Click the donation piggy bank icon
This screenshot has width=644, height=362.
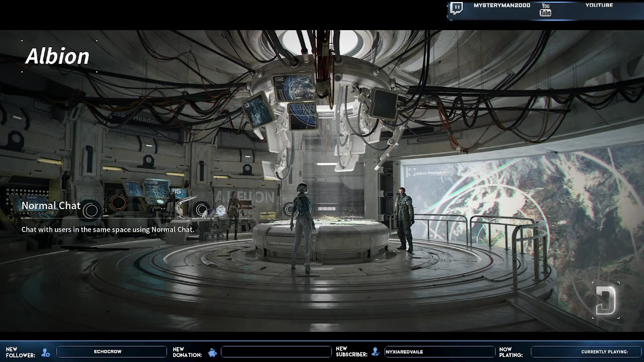coord(212,352)
